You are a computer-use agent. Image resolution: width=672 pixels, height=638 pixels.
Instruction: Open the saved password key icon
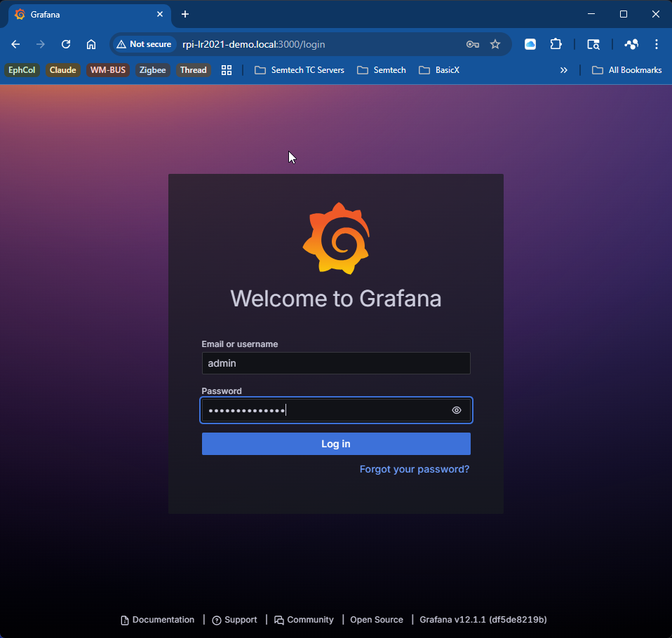click(x=472, y=44)
